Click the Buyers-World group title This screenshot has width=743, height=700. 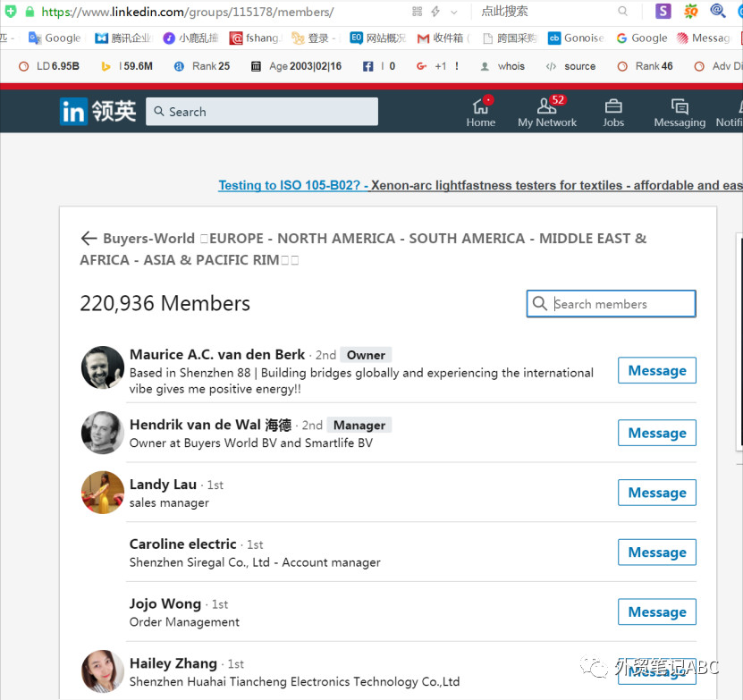[363, 249]
